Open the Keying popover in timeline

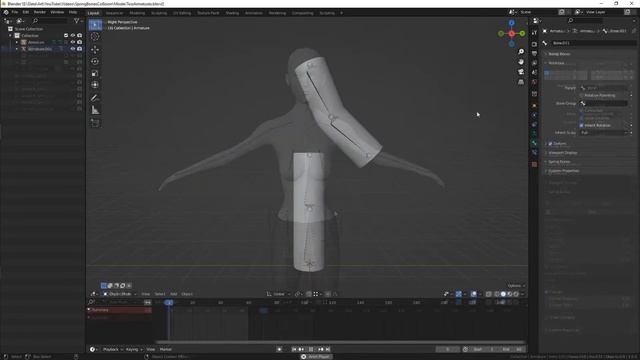click(134, 349)
